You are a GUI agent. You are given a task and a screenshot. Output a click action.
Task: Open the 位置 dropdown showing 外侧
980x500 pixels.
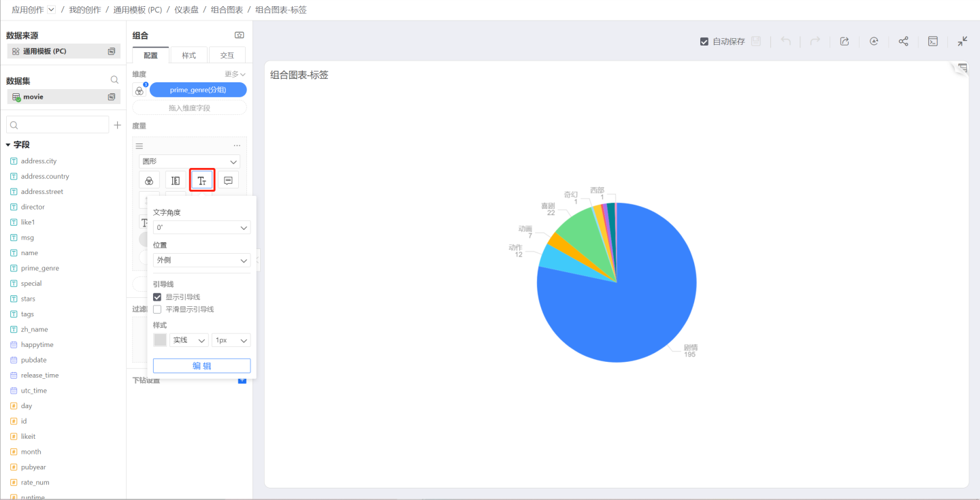click(x=201, y=261)
